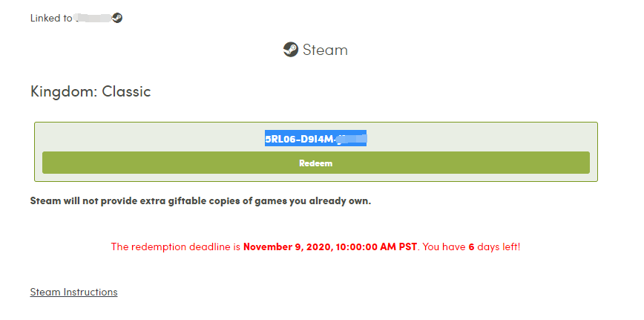This screenshot has height=320, width=644.
Task: Click the large Steam logo in header
Action: coord(291,50)
